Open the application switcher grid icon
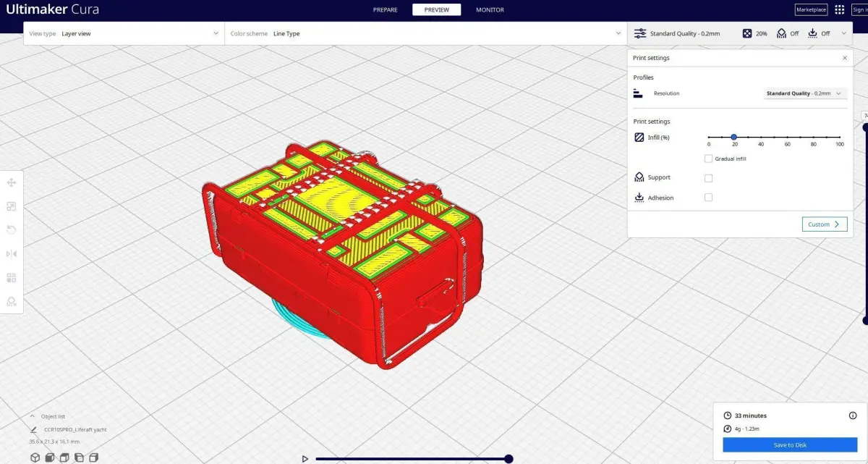 (x=840, y=9)
